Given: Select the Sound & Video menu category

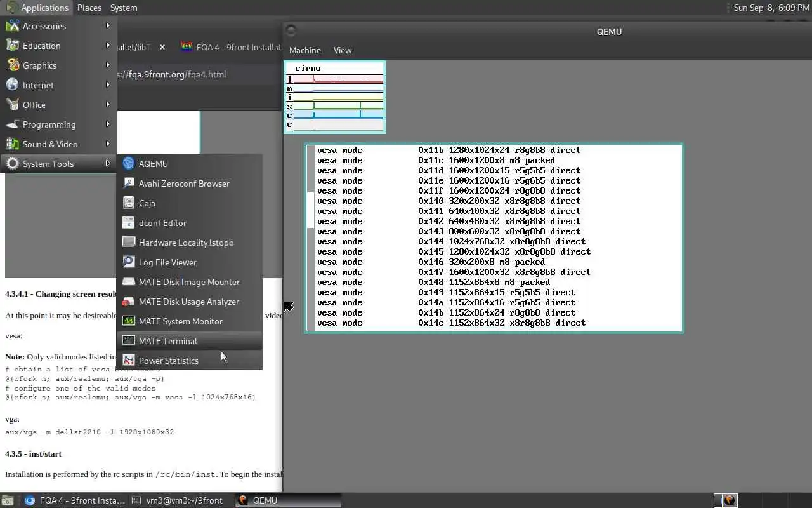Looking at the screenshot, I should pos(58,144).
